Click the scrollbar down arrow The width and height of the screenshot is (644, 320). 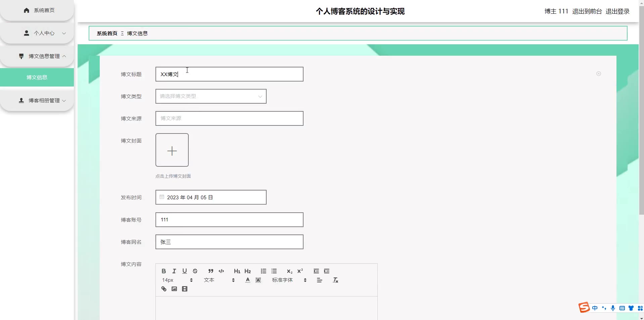(x=641, y=318)
